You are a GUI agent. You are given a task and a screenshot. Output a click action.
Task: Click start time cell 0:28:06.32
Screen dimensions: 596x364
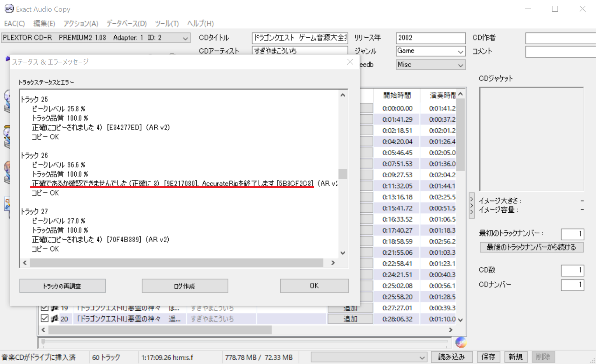[397, 319]
